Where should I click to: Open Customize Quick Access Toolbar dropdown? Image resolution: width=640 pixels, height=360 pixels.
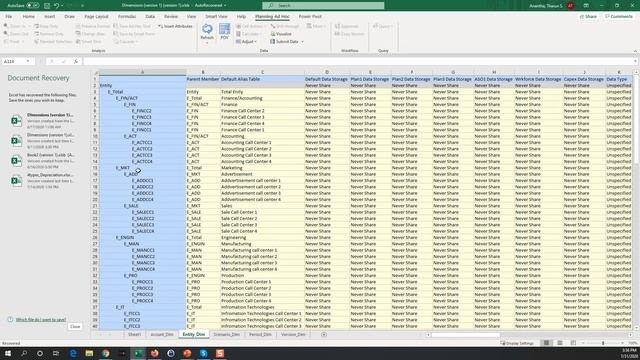click(82, 6)
